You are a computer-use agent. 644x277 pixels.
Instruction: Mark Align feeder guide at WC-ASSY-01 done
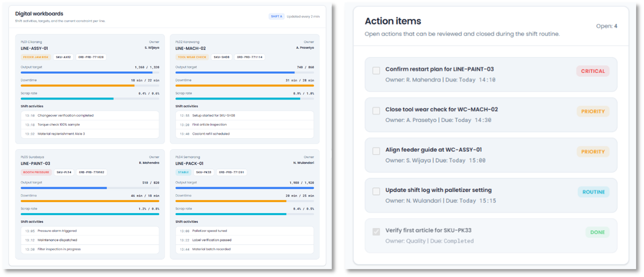pyautogui.click(x=376, y=151)
